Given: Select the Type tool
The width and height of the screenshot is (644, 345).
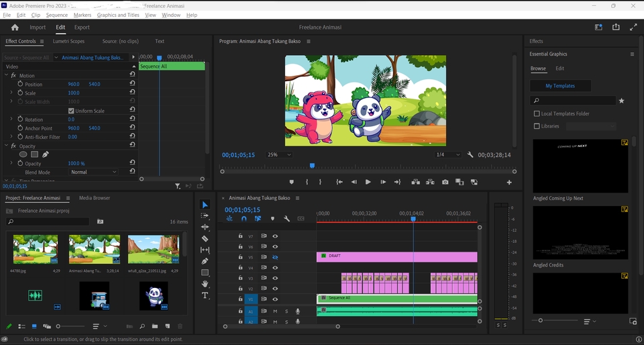Looking at the screenshot, I should tap(205, 295).
